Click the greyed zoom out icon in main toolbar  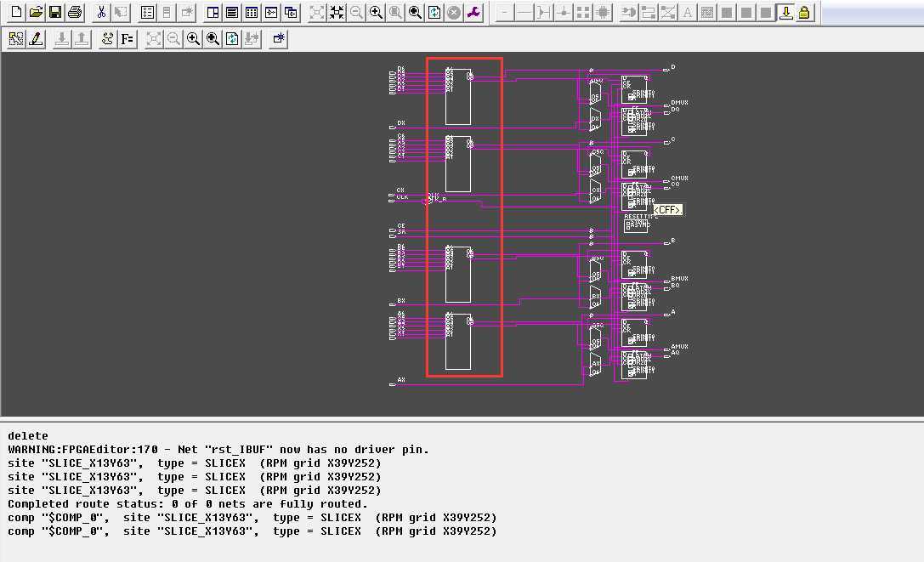point(356,12)
